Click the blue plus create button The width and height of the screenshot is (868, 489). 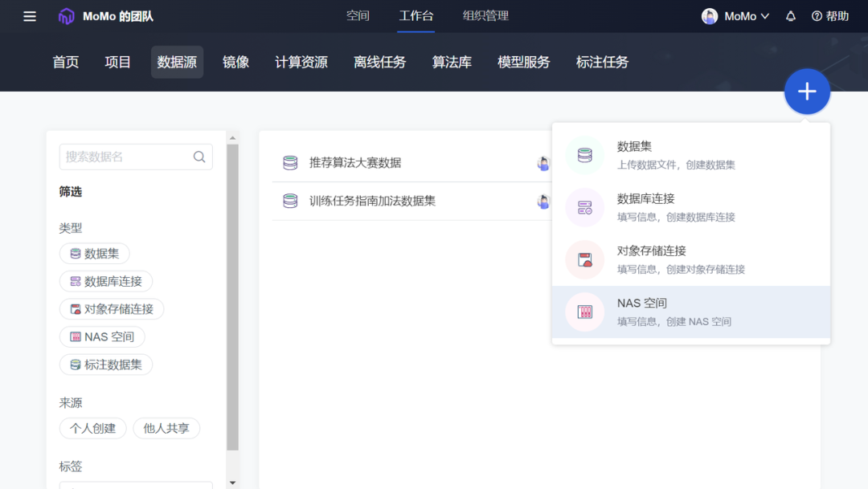point(807,92)
